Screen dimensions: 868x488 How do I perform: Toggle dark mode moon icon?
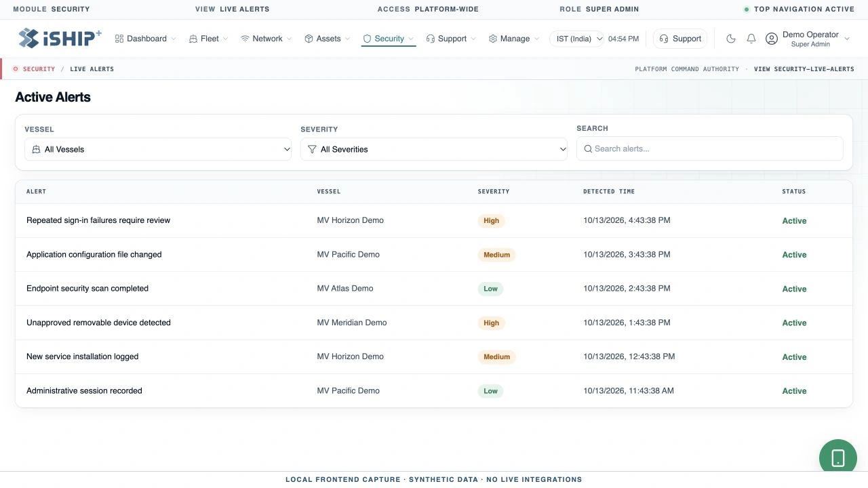click(x=731, y=39)
